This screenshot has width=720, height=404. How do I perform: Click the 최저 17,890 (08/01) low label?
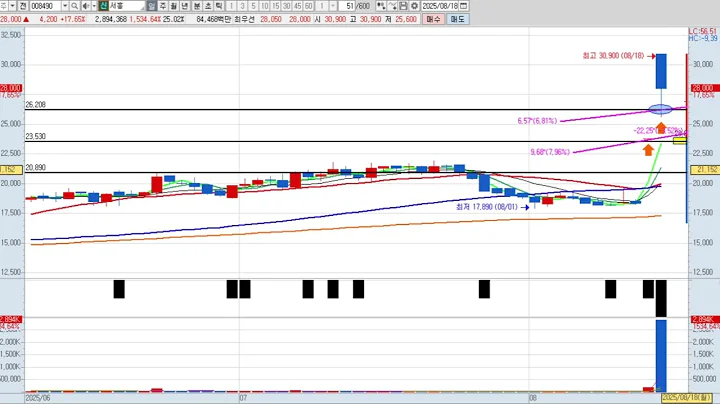(x=486, y=207)
